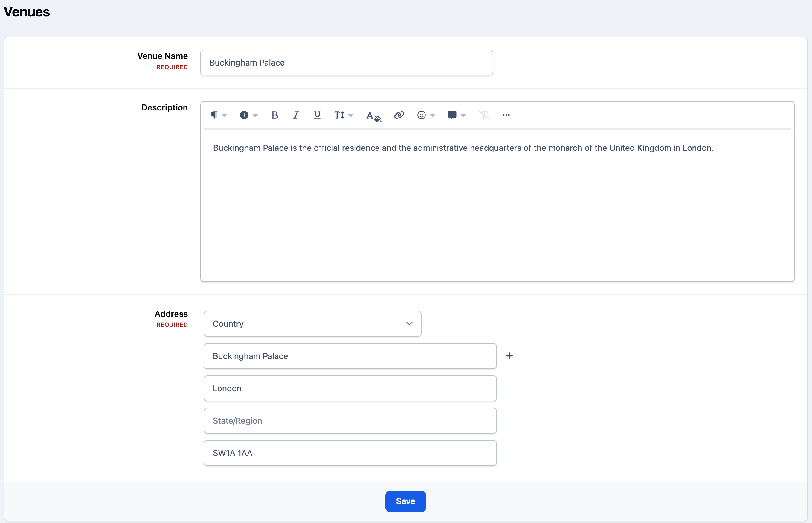
Task: Click the comment bubble icon
Action: 452,115
